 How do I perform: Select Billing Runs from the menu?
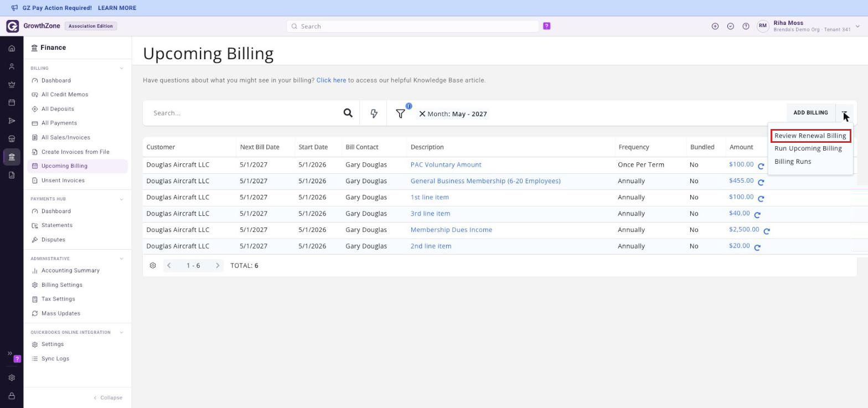(793, 162)
